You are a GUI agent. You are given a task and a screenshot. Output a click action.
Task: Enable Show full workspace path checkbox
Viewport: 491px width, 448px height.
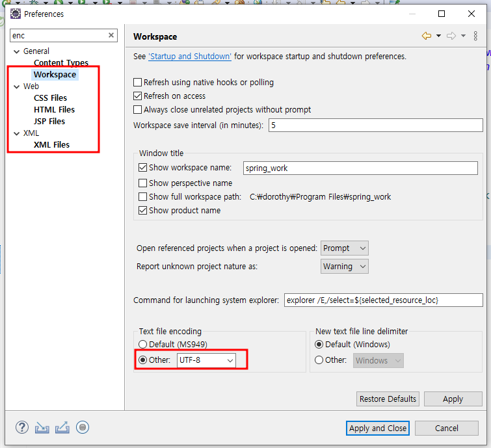click(143, 196)
